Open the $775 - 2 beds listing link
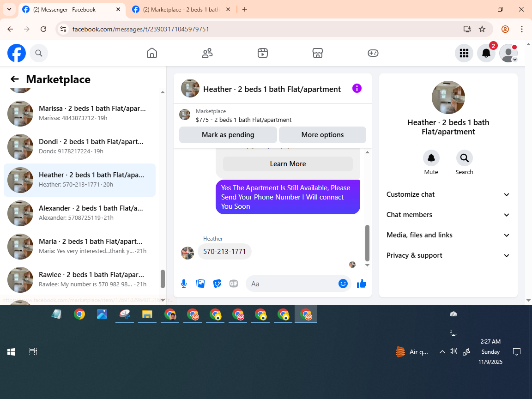This screenshot has height=399, width=532. pyautogui.click(x=244, y=120)
